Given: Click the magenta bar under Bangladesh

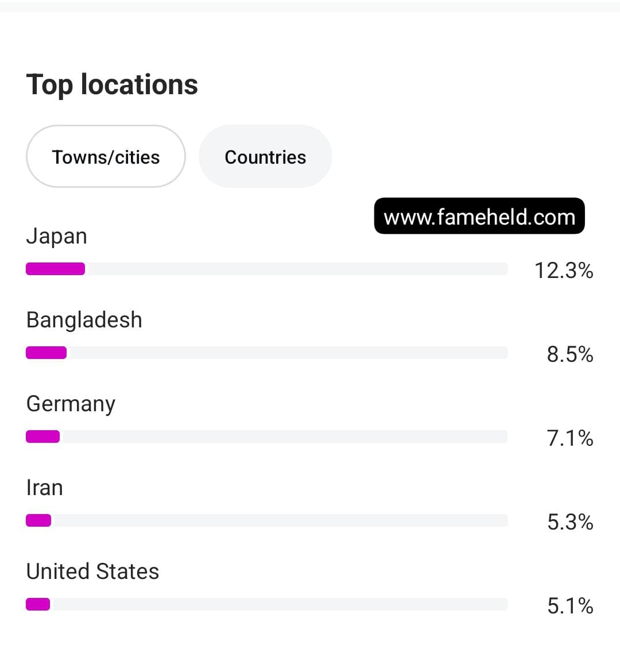Looking at the screenshot, I should pyautogui.click(x=46, y=353).
